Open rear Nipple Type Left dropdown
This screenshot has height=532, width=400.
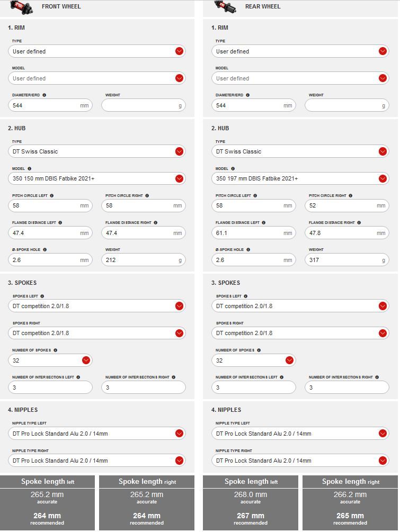pos(383,434)
